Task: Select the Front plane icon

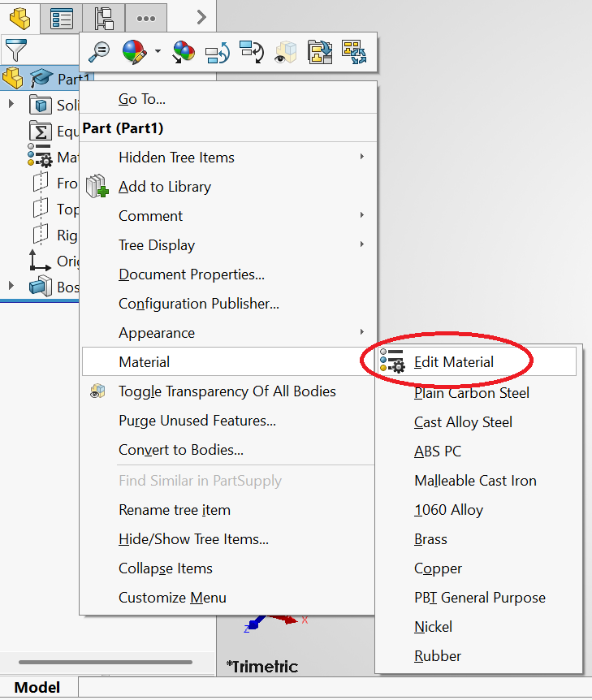Action: point(41,183)
